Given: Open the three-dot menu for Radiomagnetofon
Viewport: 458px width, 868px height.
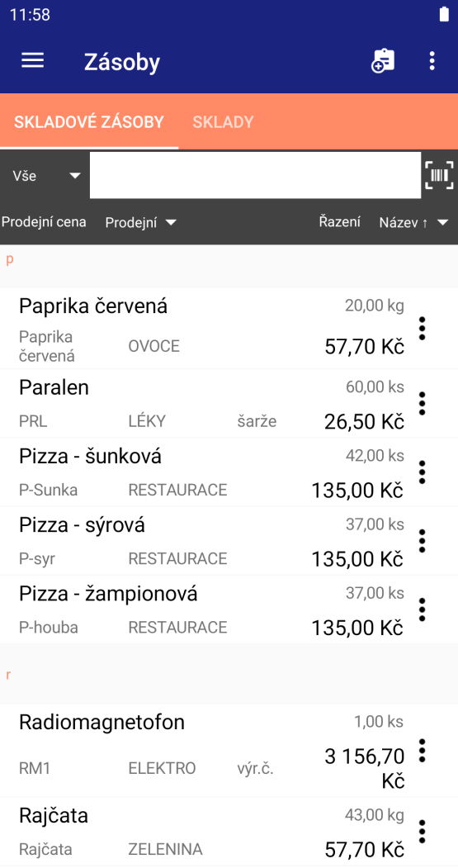Looking at the screenshot, I should pos(422,751).
